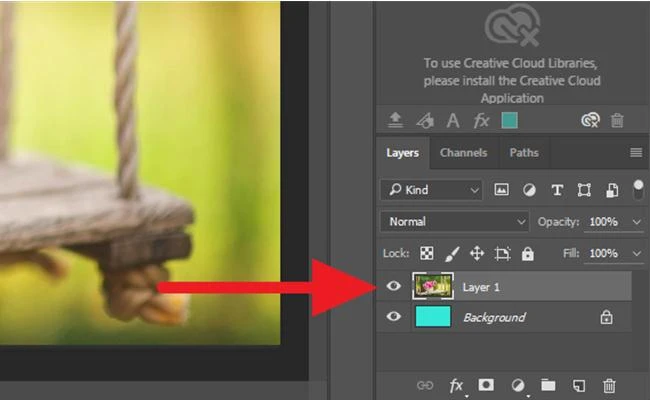Click the library upload icon

pos(395,120)
